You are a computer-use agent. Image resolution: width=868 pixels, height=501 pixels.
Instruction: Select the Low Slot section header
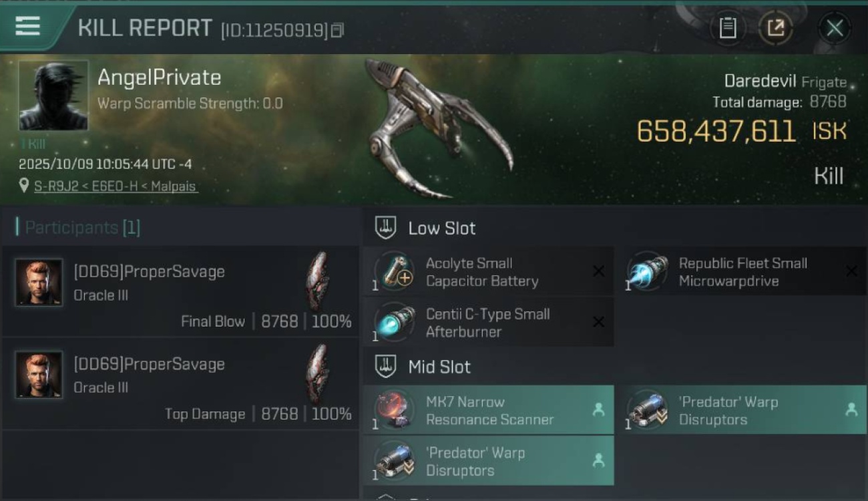coord(425,228)
